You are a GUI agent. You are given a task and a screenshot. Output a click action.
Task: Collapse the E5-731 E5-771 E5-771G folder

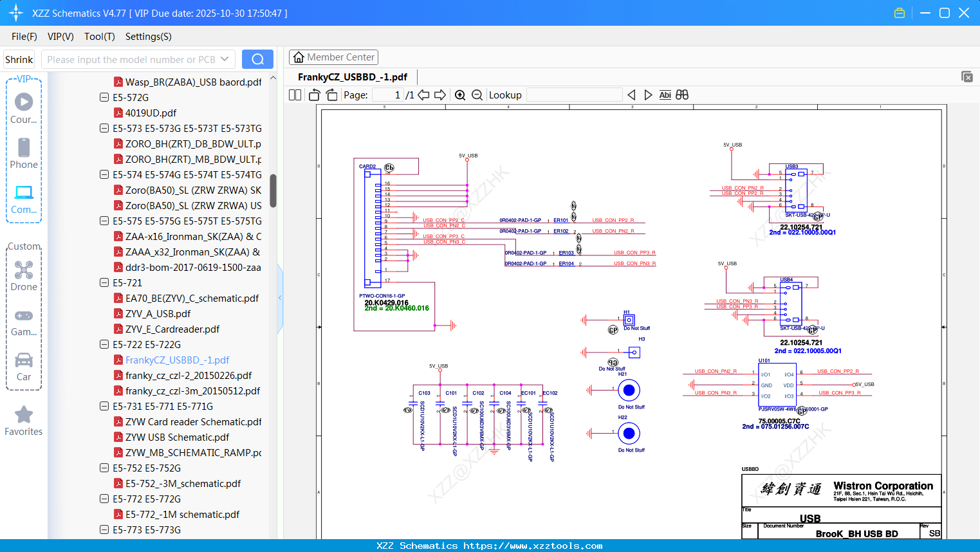point(104,406)
